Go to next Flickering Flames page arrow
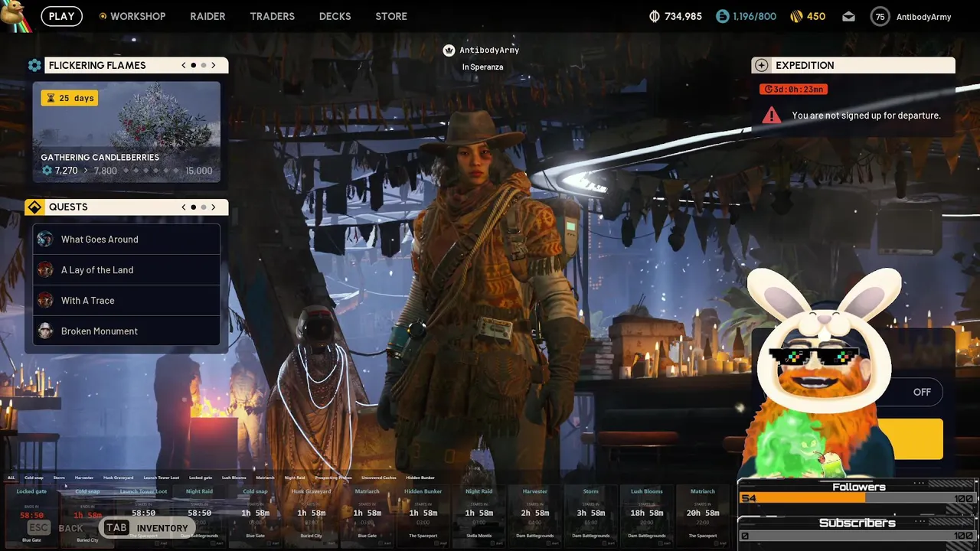The width and height of the screenshot is (980, 551). [x=214, y=65]
